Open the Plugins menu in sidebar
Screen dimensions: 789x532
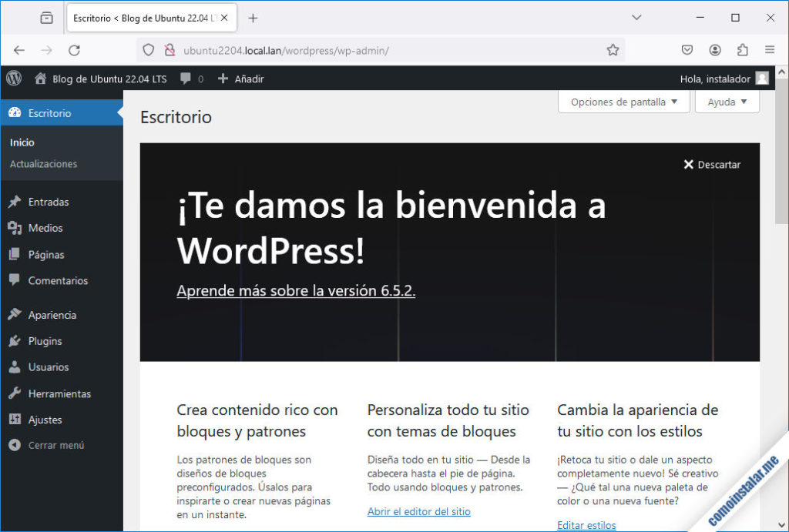tap(45, 341)
